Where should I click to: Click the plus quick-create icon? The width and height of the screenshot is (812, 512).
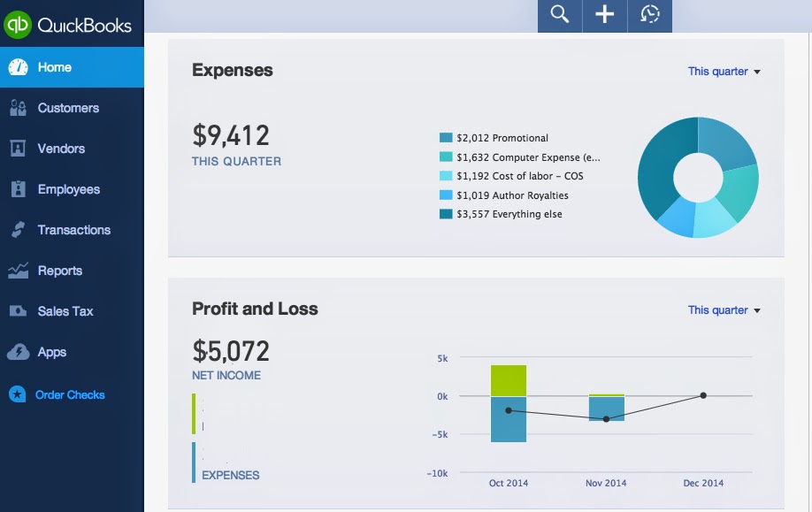pyautogui.click(x=604, y=15)
